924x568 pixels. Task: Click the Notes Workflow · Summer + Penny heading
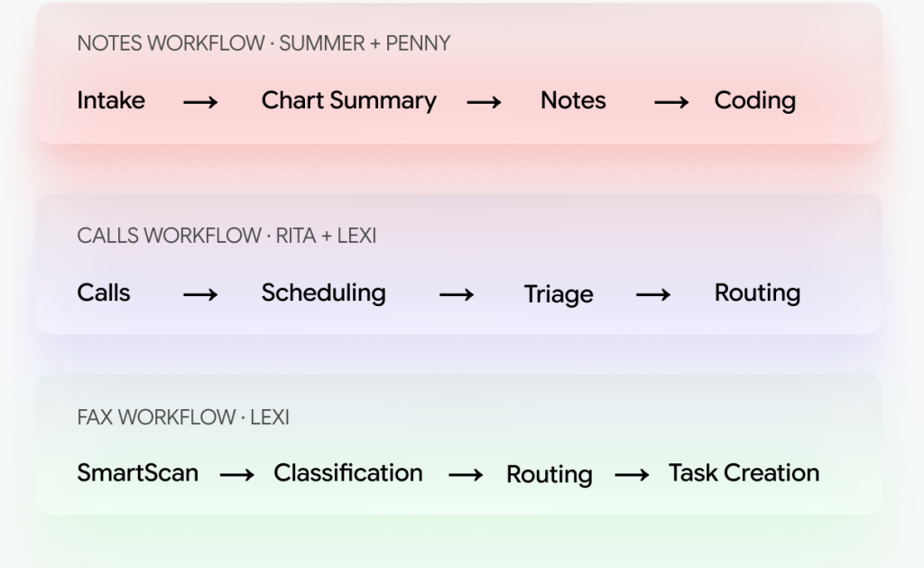point(263,44)
